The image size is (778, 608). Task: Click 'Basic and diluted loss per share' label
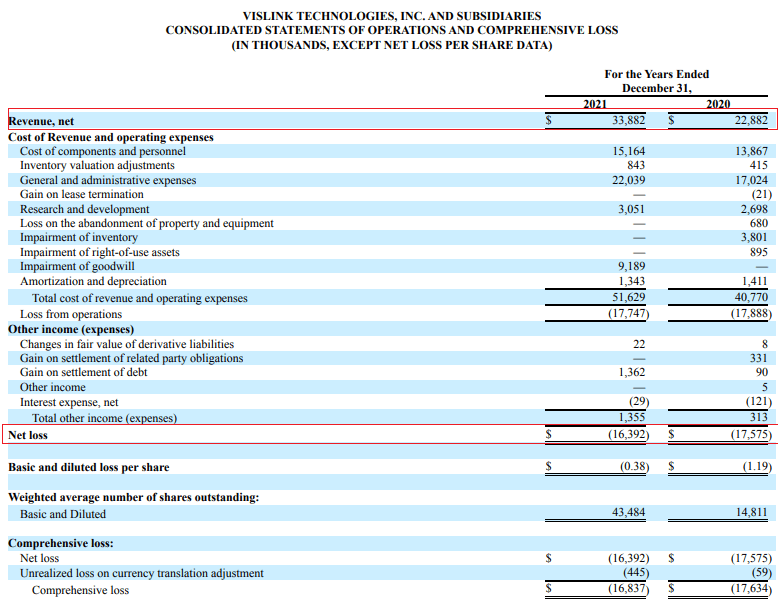click(x=89, y=468)
